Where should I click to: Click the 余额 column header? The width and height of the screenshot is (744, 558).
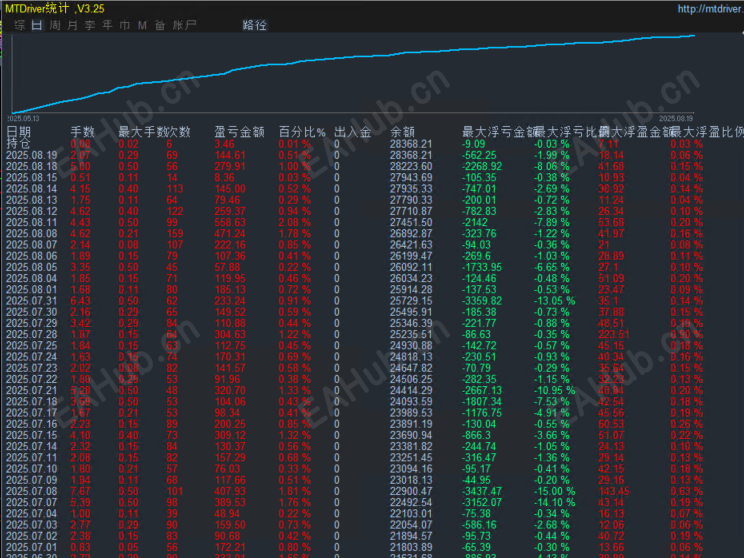pyautogui.click(x=402, y=131)
